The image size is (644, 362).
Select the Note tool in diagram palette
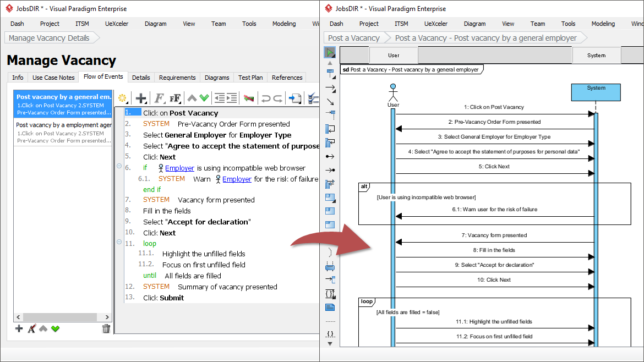click(x=330, y=307)
